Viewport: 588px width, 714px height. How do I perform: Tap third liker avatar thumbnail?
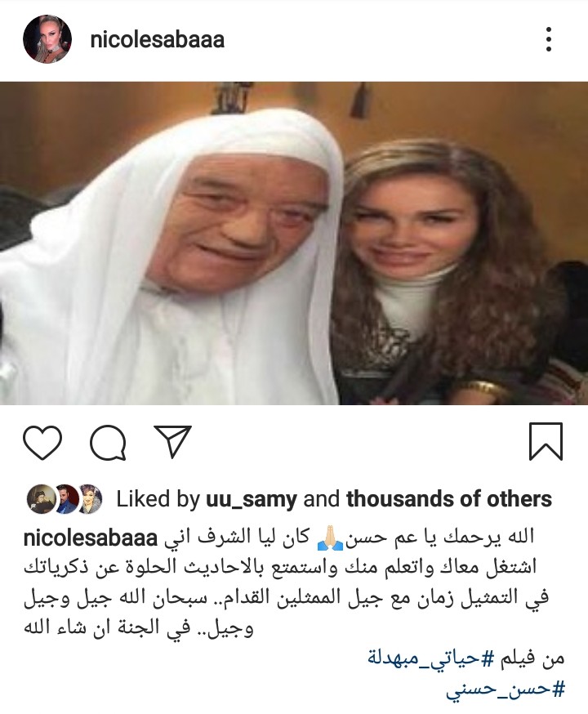[89, 498]
